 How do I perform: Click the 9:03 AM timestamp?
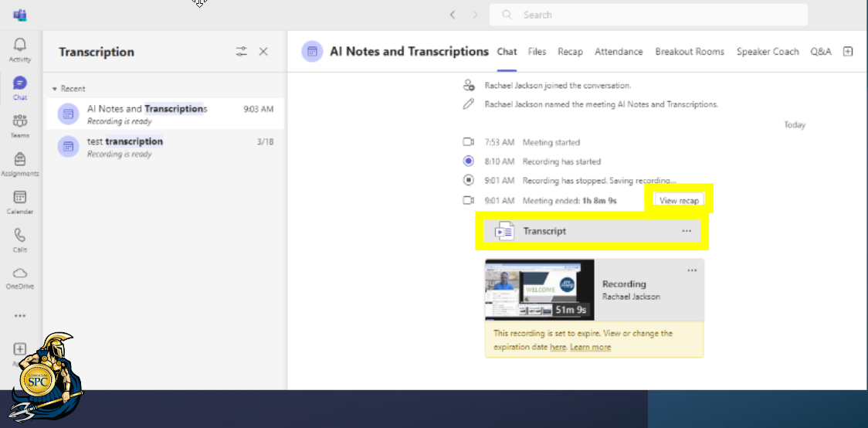[259, 109]
